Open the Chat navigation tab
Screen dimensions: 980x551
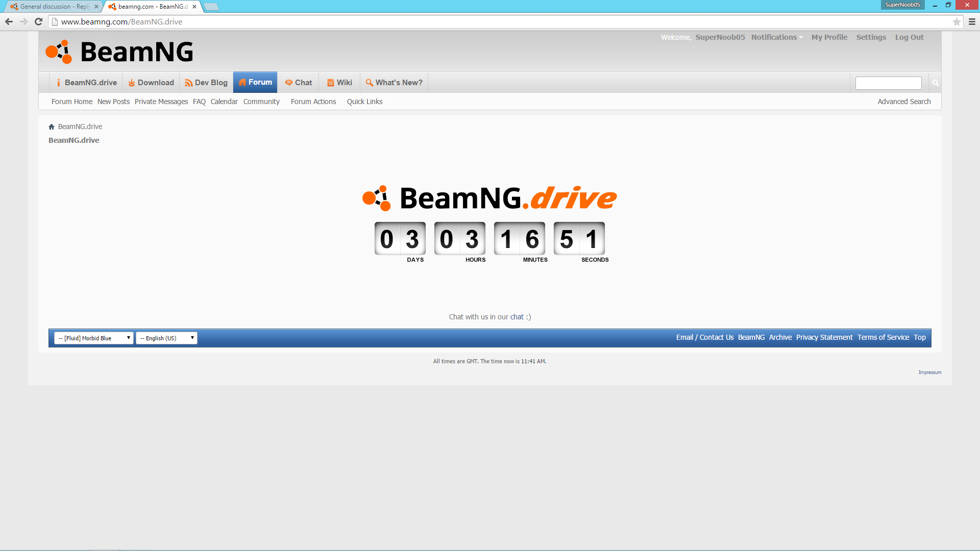[x=299, y=83]
